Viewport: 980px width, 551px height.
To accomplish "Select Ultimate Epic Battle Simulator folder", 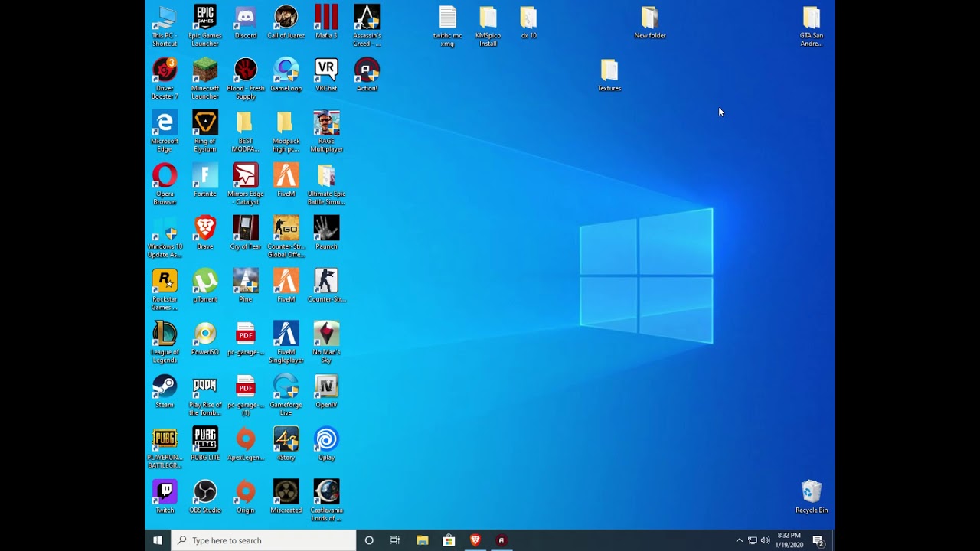I will click(x=326, y=184).
